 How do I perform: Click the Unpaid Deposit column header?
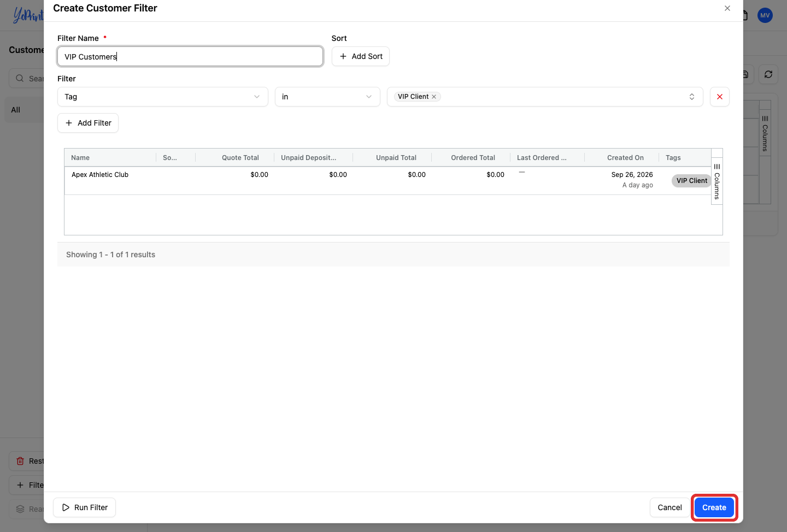(x=309, y=158)
